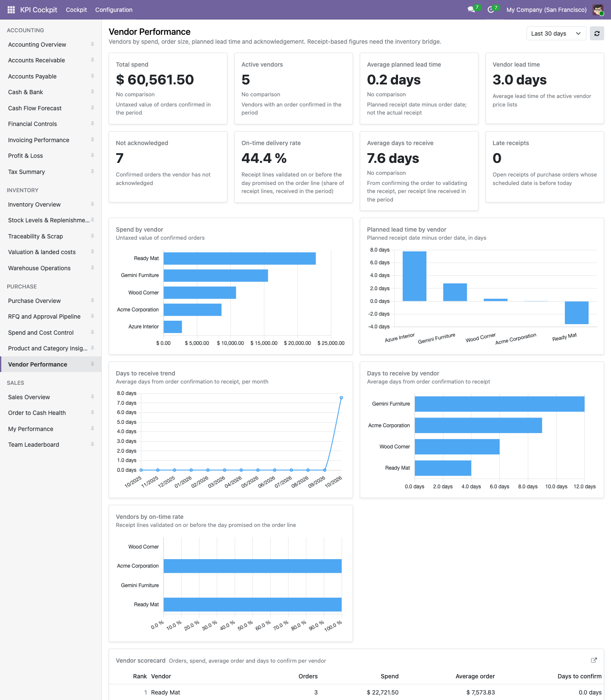
Task: Click the refresh dashboard icon button
Action: [597, 34]
